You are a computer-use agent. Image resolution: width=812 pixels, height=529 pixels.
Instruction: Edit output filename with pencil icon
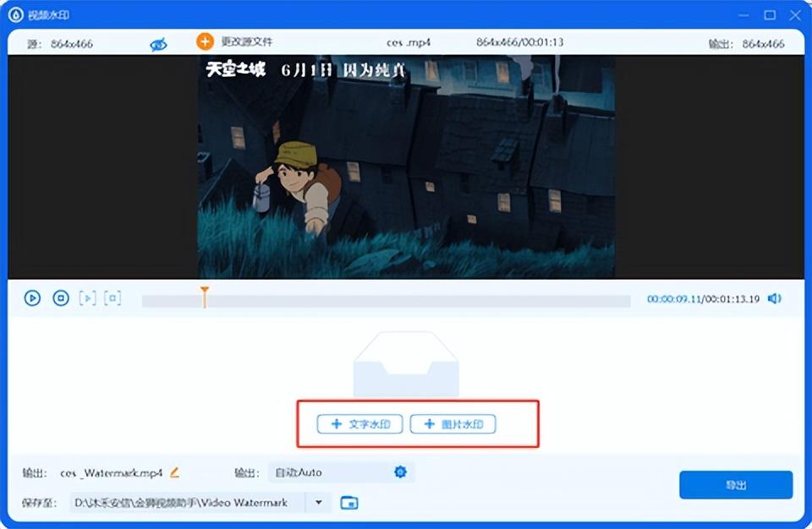pyautogui.click(x=174, y=472)
